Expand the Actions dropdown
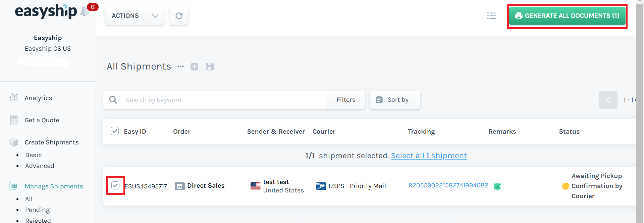The image size is (644, 223). click(135, 16)
